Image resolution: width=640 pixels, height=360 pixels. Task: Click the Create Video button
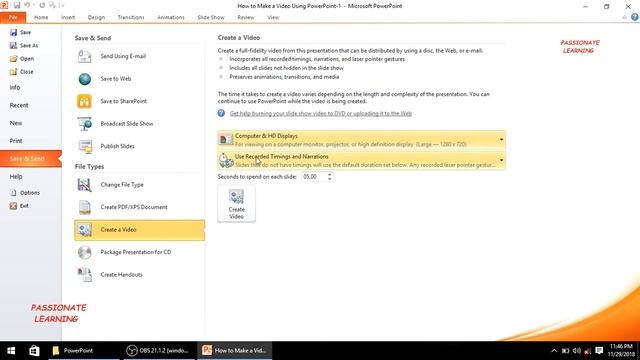pyautogui.click(x=236, y=204)
